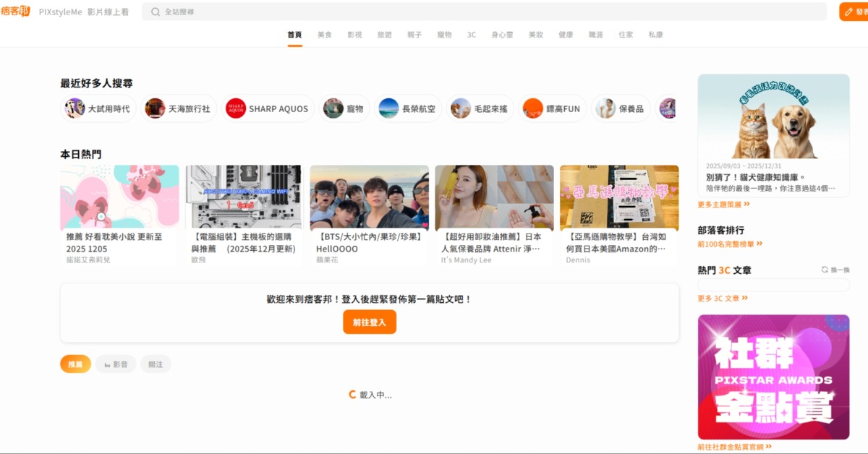Open PIXstyleMe link in header

point(59,12)
